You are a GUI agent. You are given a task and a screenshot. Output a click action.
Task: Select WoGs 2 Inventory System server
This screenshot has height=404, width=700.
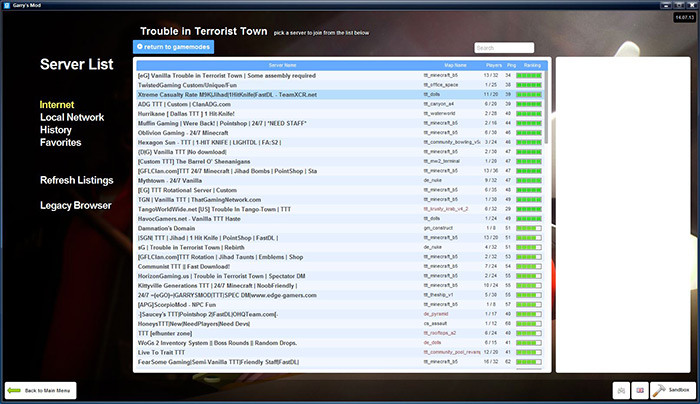pos(340,343)
